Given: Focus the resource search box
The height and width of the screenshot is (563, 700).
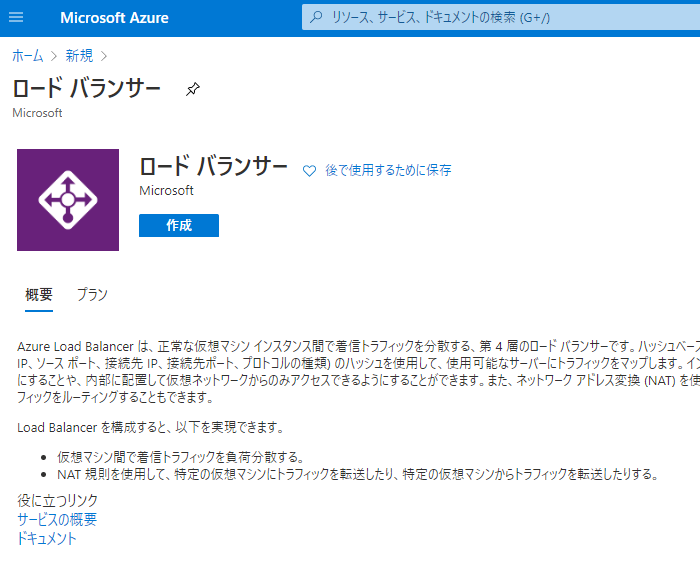Looking at the screenshot, I should coord(501,17).
